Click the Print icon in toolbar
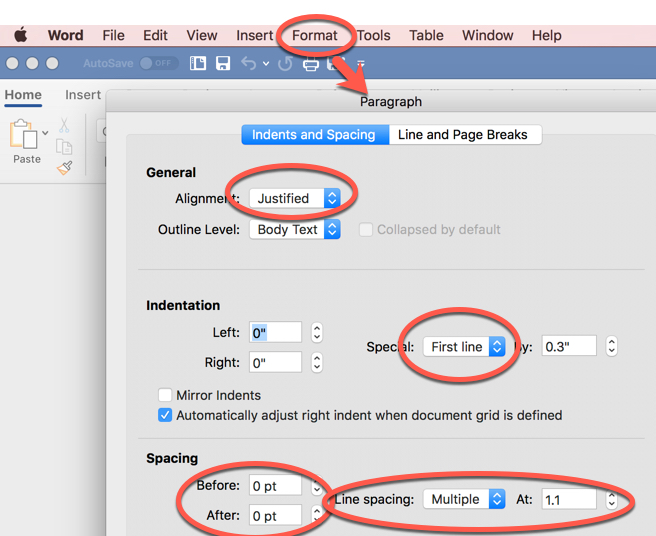Screen dimensions: 656x536 [311, 64]
